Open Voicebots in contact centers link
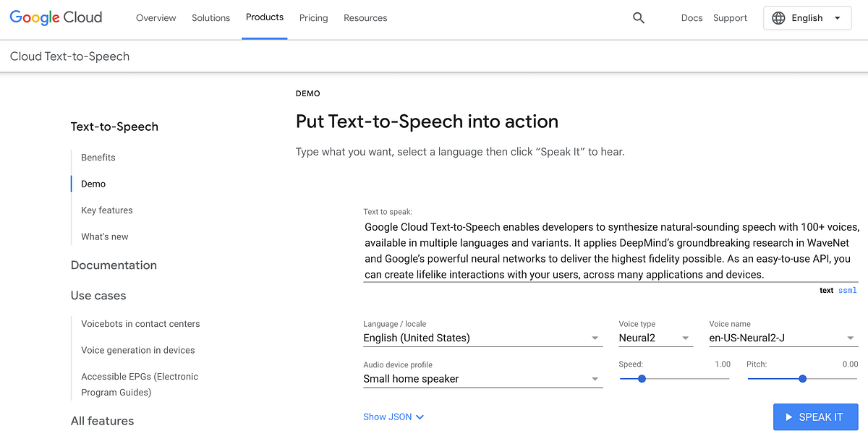Screen dimensions: 868x444 (140, 324)
